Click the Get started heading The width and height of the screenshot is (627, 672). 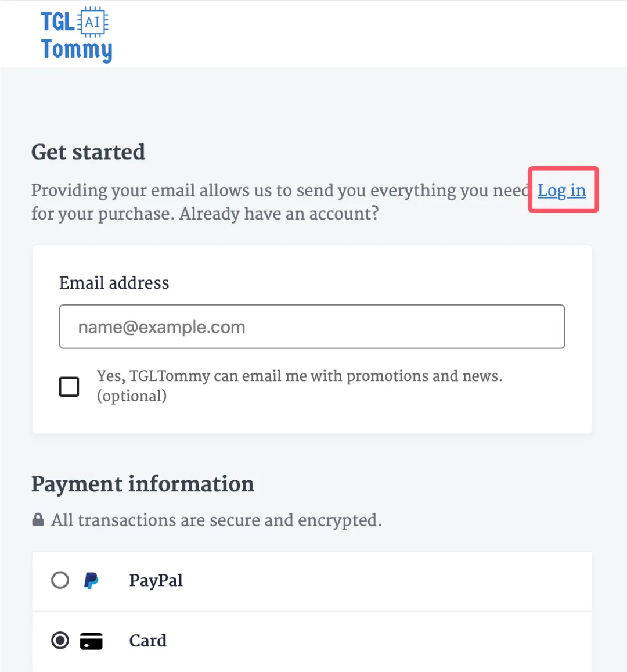[88, 152]
